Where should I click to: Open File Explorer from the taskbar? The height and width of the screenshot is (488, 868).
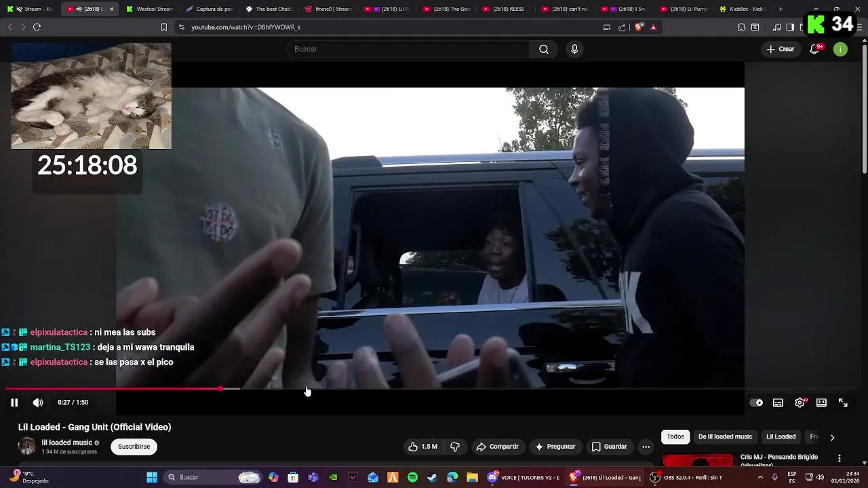[472, 477]
